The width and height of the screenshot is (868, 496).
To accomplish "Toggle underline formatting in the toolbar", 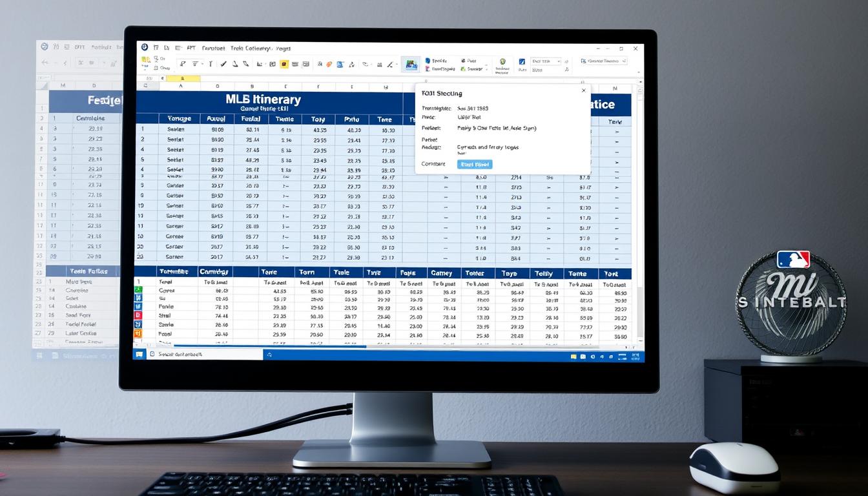I will point(195,65).
